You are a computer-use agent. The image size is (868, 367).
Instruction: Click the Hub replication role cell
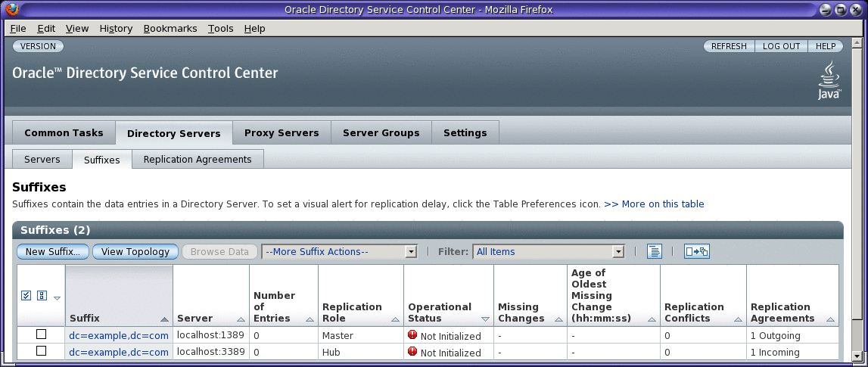[x=360, y=352]
